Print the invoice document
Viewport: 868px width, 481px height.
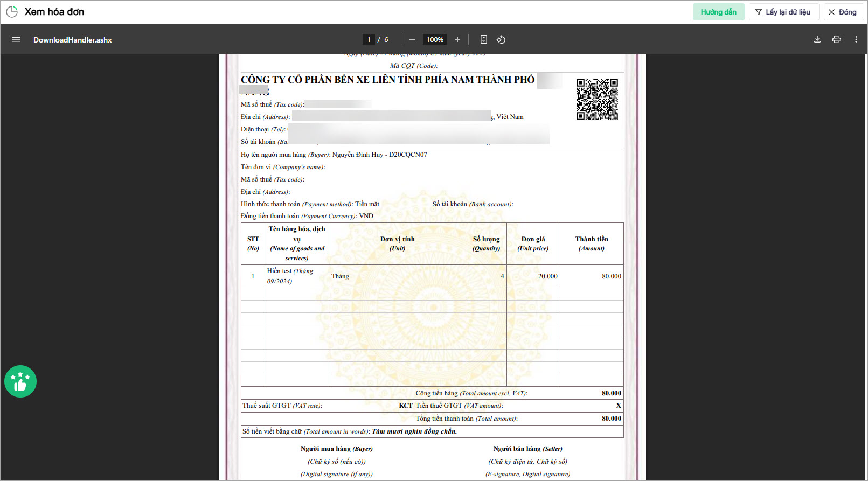point(837,39)
